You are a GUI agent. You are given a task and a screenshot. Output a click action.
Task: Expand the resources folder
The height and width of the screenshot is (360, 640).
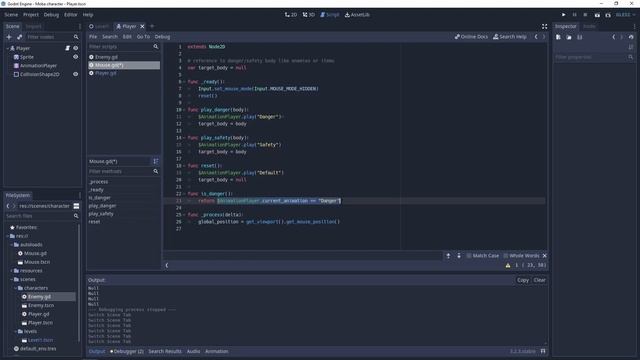point(11,271)
